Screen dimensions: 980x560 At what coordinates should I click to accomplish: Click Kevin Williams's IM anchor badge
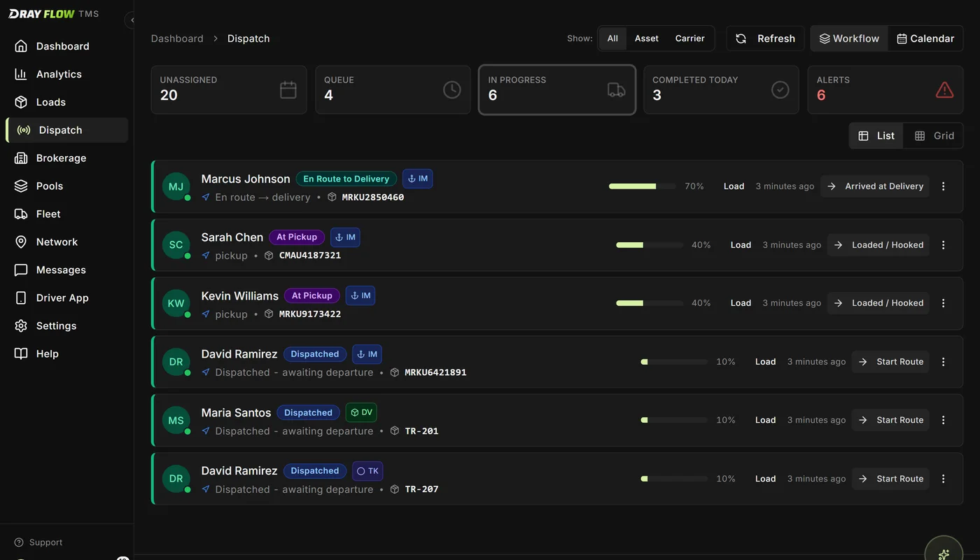point(360,295)
